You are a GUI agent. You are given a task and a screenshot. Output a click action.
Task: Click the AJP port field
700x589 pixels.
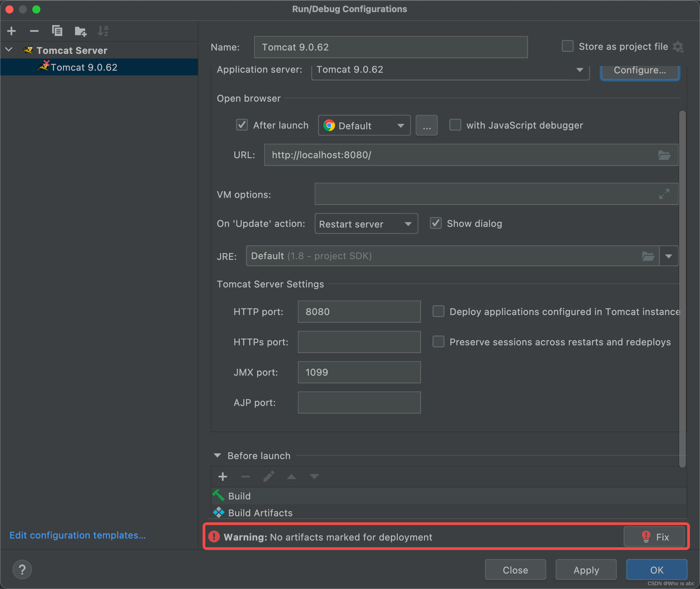pyautogui.click(x=359, y=403)
